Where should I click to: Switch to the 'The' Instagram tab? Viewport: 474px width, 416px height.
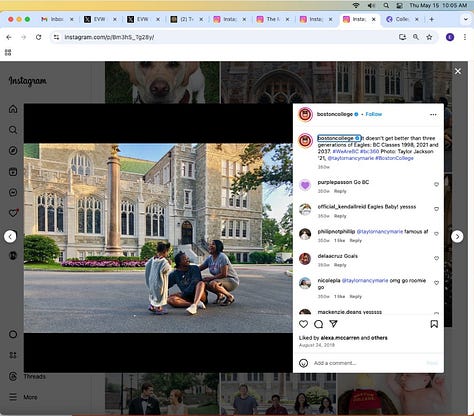tap(273, 19)
